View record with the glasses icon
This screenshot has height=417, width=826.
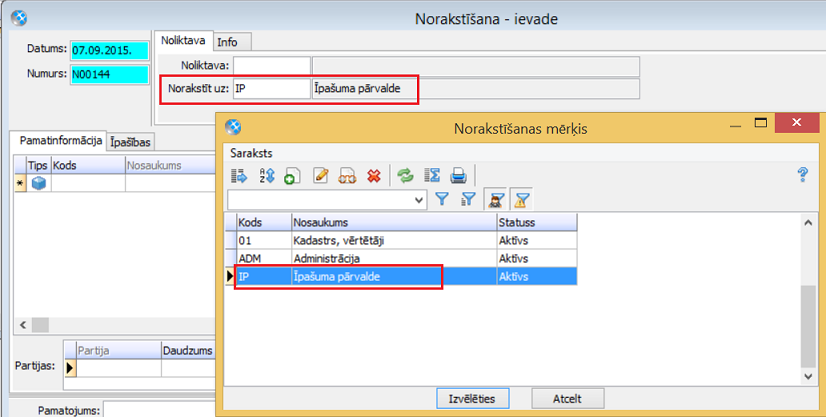click(x=347, y=175)
